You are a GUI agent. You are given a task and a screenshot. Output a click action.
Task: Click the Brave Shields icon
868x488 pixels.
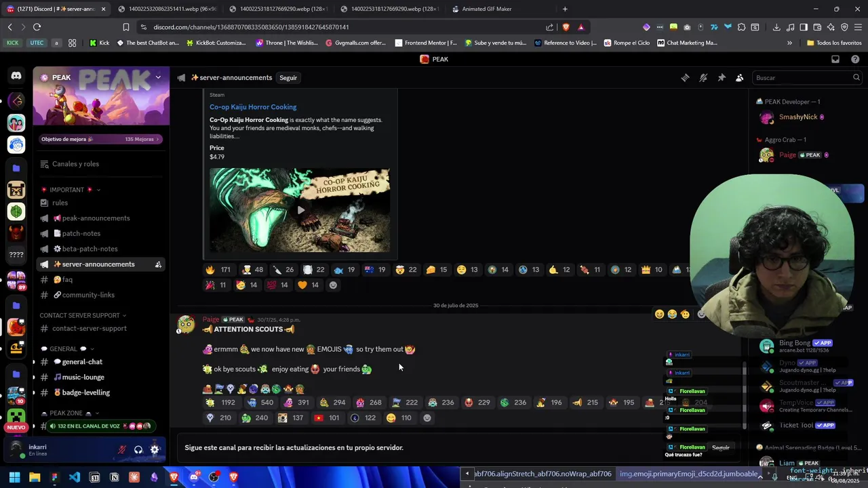click(566, 27)
